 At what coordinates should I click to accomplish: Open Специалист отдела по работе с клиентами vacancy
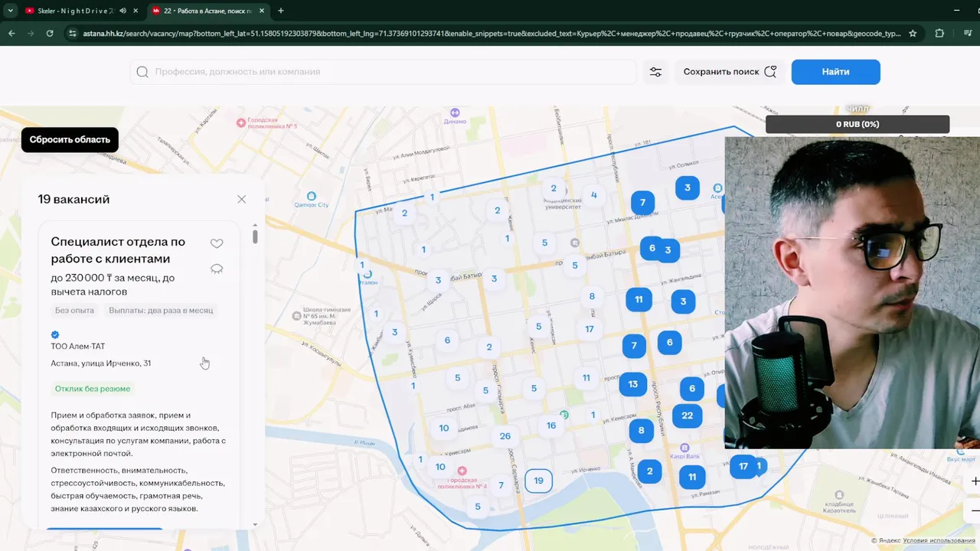(118, 250)
